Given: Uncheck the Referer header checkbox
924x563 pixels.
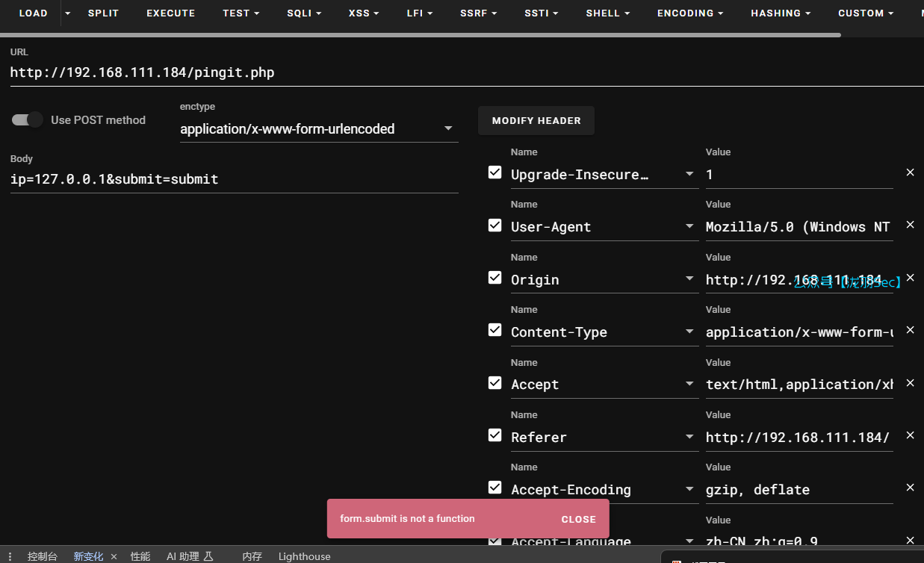Looking at the screenshot, I should tap(494, 435).
